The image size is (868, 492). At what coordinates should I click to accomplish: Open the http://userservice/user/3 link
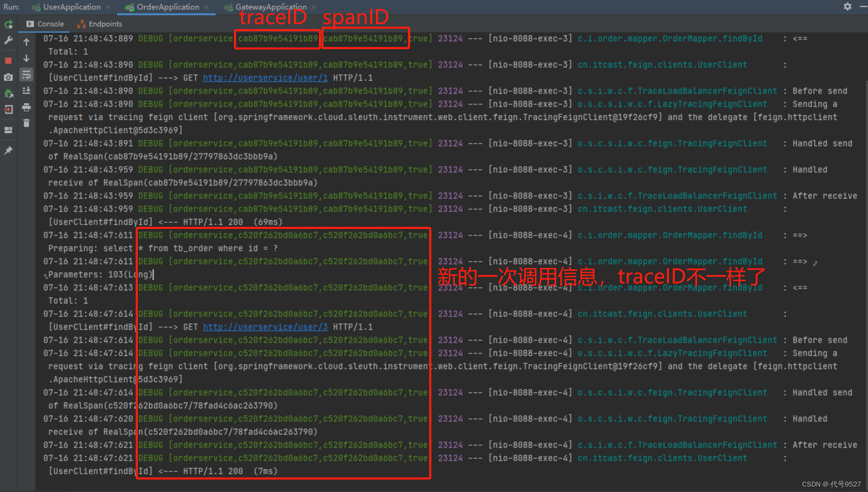(265, 327)
